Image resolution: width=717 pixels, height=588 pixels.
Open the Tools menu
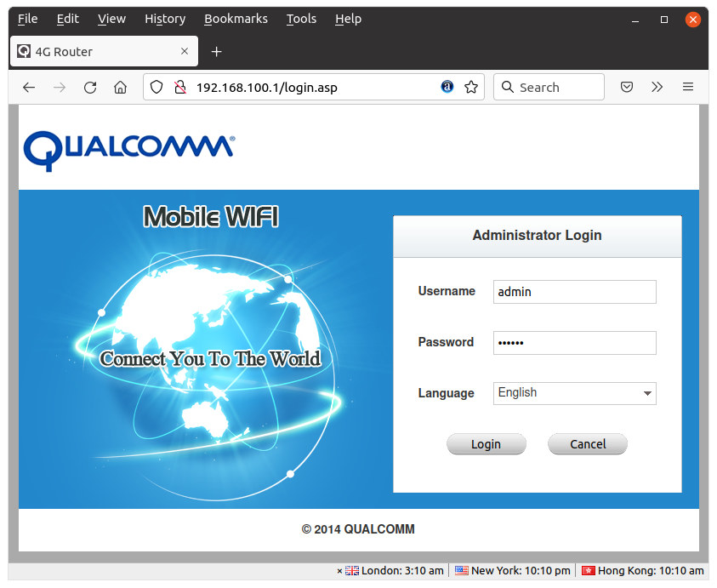point(301,19)
